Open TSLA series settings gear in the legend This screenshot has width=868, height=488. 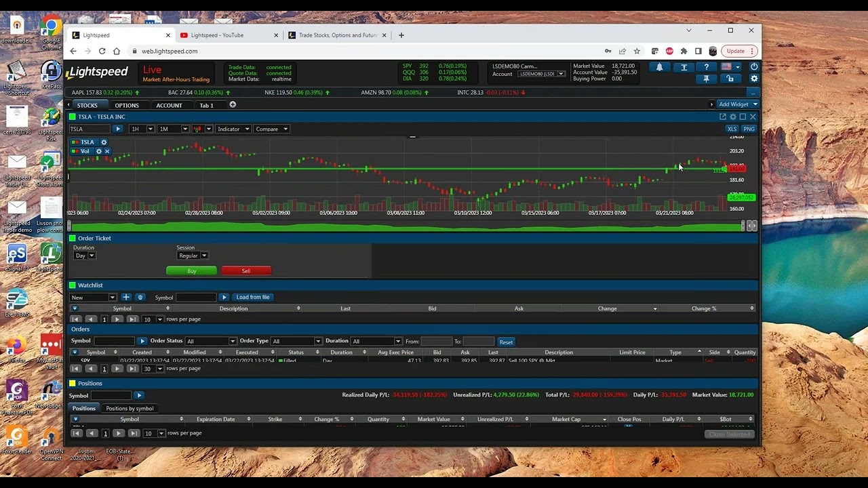104,142
